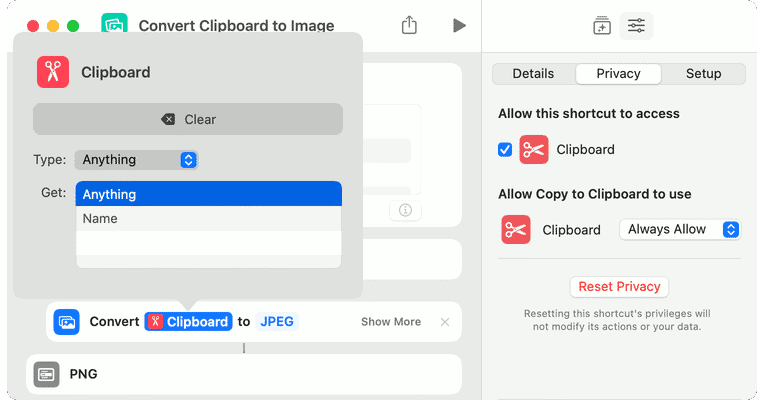Uncheck Clipboard access checkbox

[505, 150]
